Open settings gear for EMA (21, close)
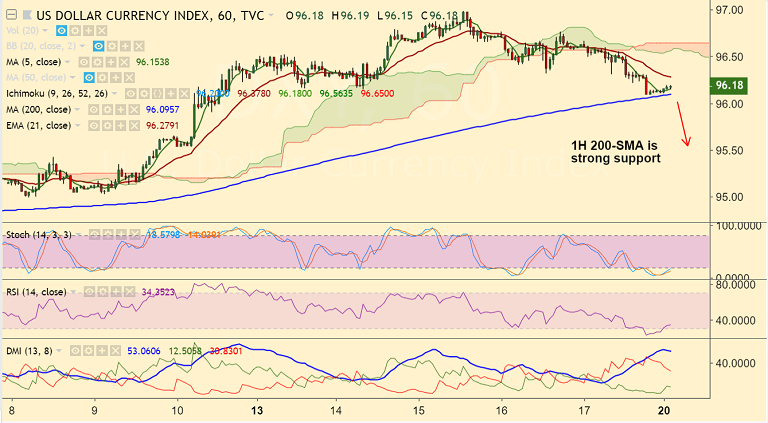This screenshot has width=768, height=423. click(x=107, y=126)
